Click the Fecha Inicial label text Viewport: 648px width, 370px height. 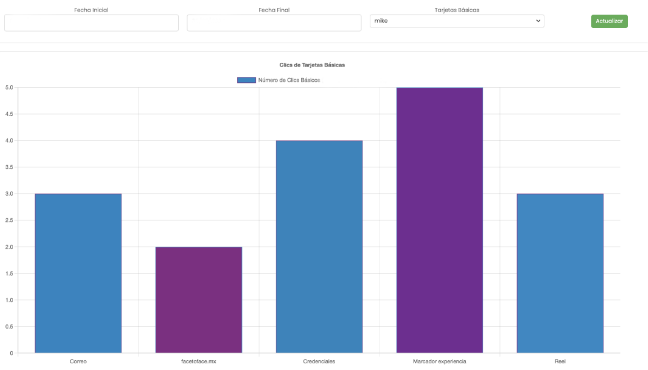pos(91,10)
